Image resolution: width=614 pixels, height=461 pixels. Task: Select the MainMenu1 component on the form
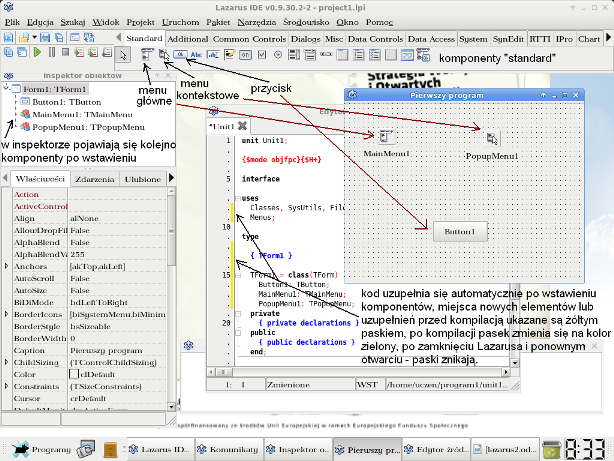[x=386, y=137]
